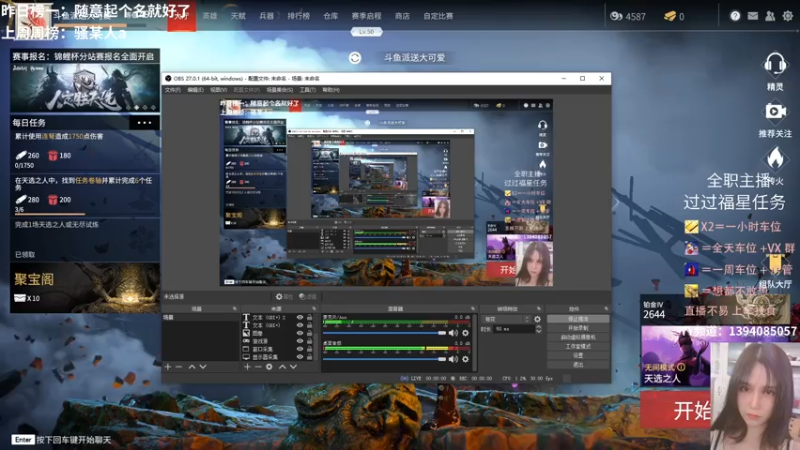This screenshot has height=450, width=800.
Task: Click the flame icon on the game sidebar
Action: pyautogui.click(x=775, y=158)
